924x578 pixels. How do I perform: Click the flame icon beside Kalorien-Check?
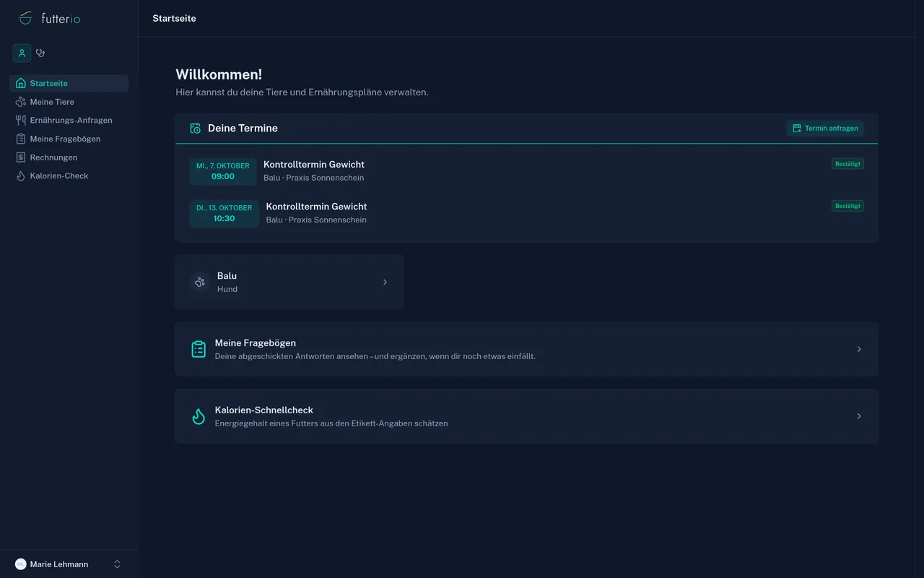pos(21,176)
